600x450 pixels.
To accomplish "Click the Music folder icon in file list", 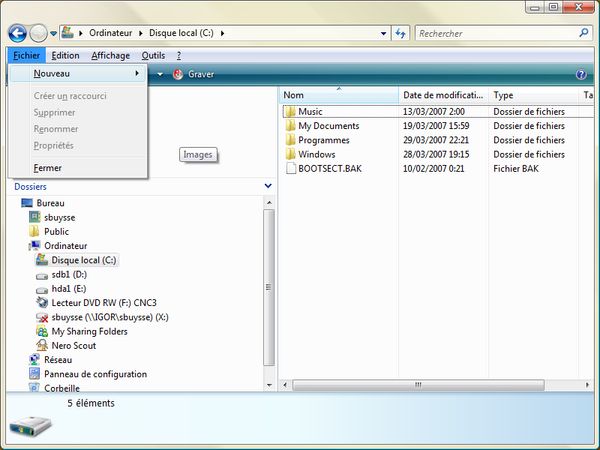I will pyautogui.click(x=289, y=112).
